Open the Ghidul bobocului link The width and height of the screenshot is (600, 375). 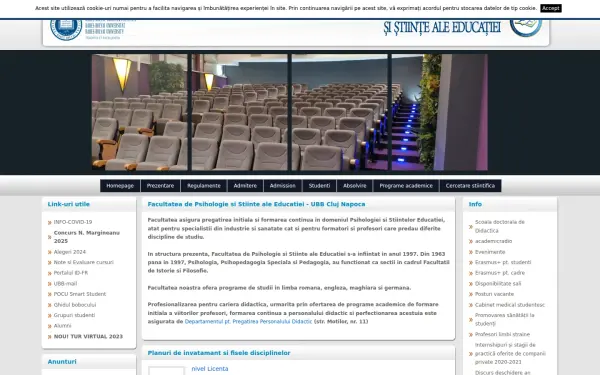click(x=75, y=305)
